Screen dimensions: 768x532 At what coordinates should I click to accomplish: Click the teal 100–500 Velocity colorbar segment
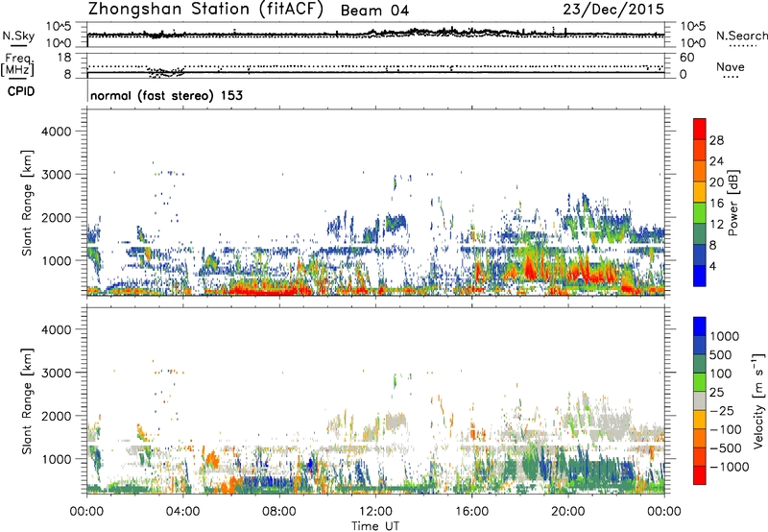pyautogui.click(x=700, y=364)
